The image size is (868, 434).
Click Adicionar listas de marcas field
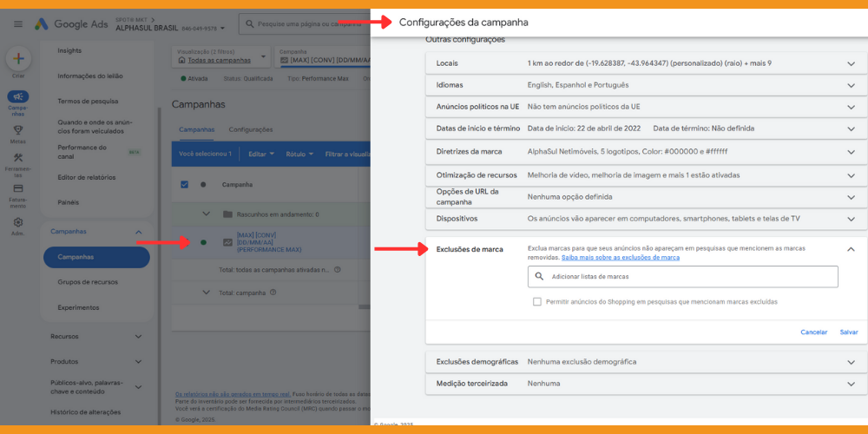coord(682,276)
